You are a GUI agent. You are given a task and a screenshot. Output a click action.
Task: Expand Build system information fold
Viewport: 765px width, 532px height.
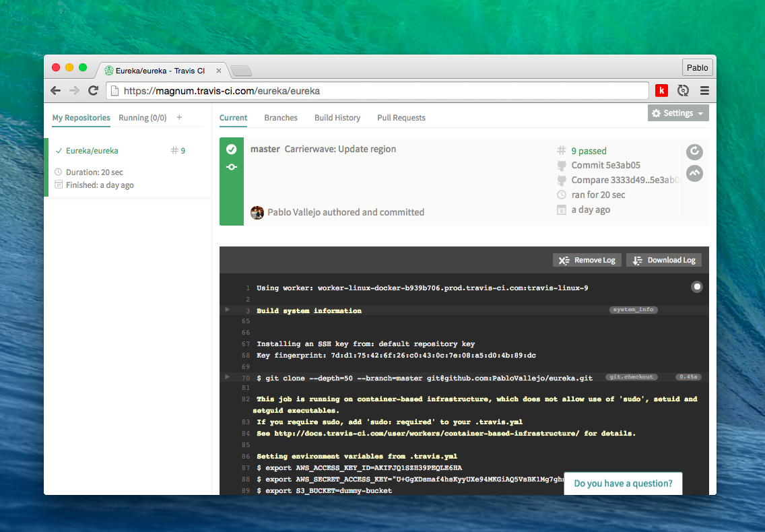tap(228, 310)
